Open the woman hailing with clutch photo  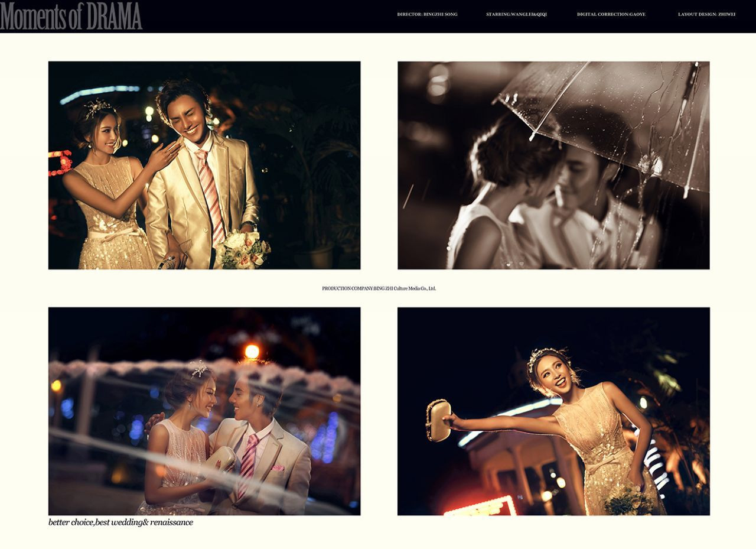coord(553,411)
